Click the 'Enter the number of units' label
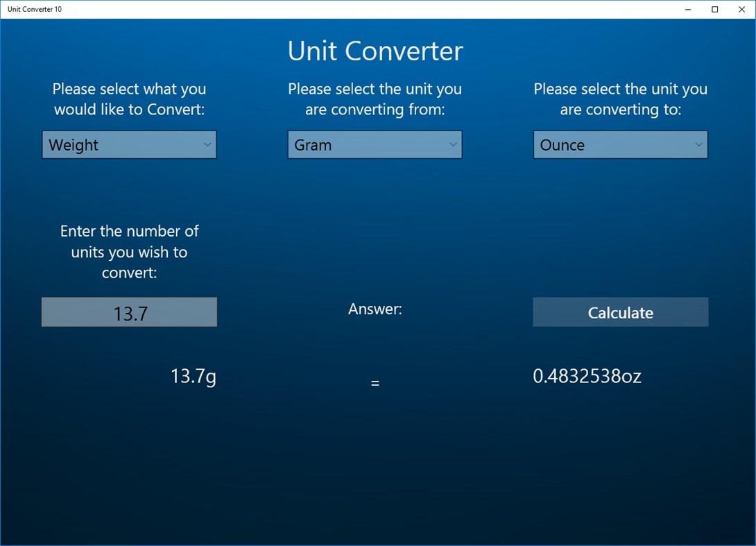This screenshot has height=546, width=756. tap(129, 252)
